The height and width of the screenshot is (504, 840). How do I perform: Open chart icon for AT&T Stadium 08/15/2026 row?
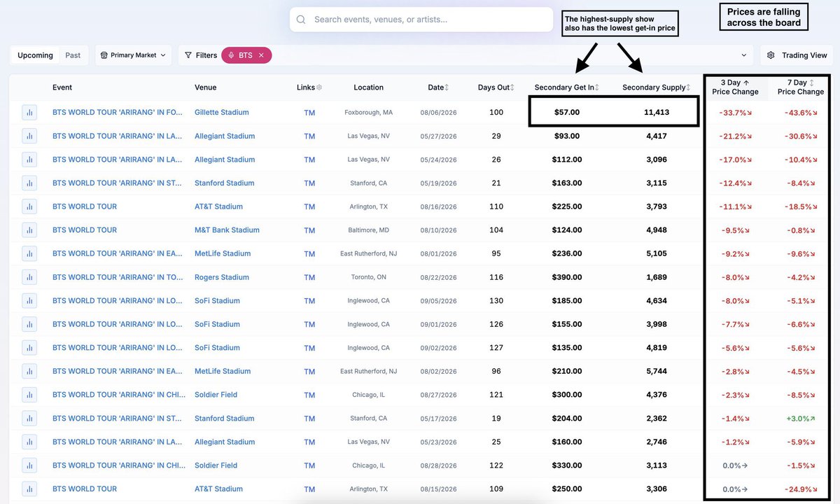(29, 489)
